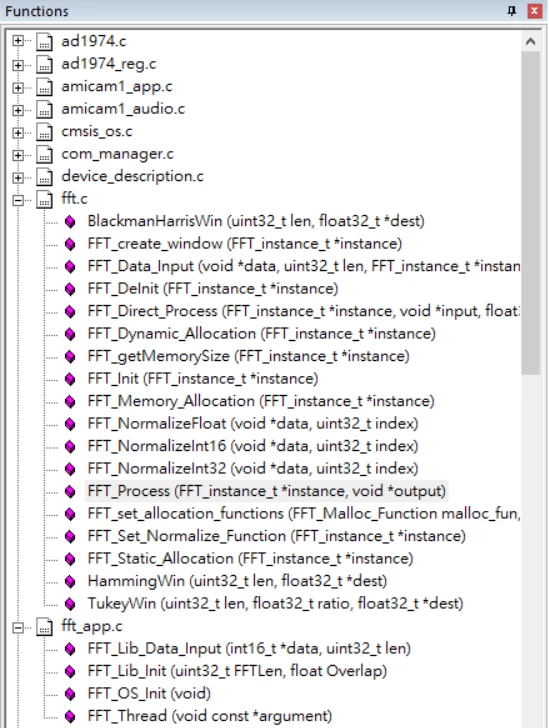Image resolution: width=549 pixels, height=728 pixels.
Task: Click the FFT_Data_Input function diamond icon
Action: [x=70, y=266]
